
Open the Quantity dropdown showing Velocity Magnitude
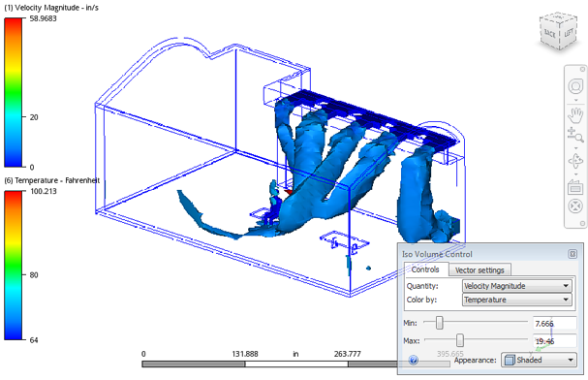coord(516,286)
